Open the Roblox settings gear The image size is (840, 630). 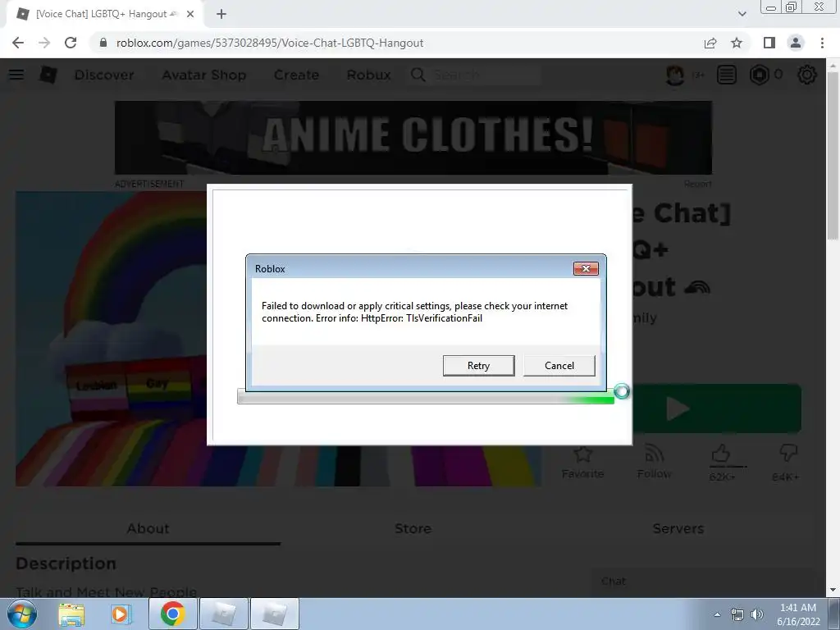(807, 75)
